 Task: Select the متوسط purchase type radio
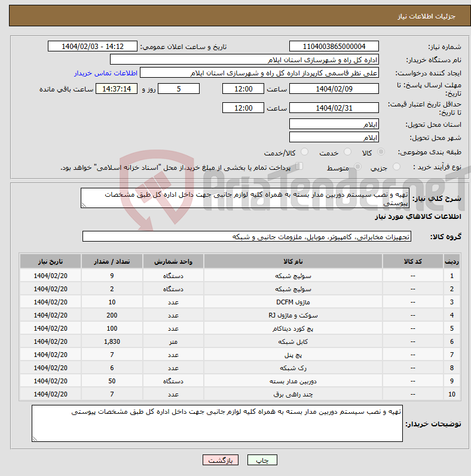tap(358, 167)
